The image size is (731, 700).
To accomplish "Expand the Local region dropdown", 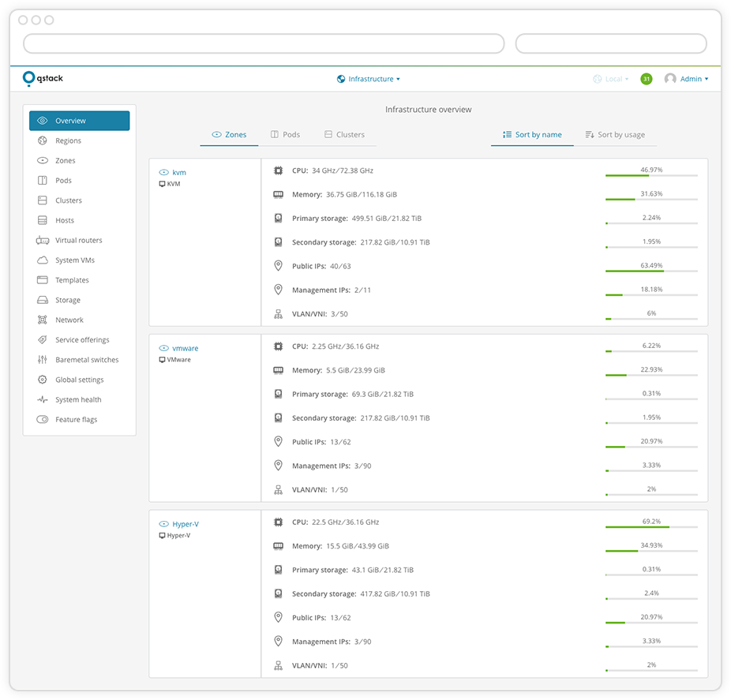I will point(611,79).
